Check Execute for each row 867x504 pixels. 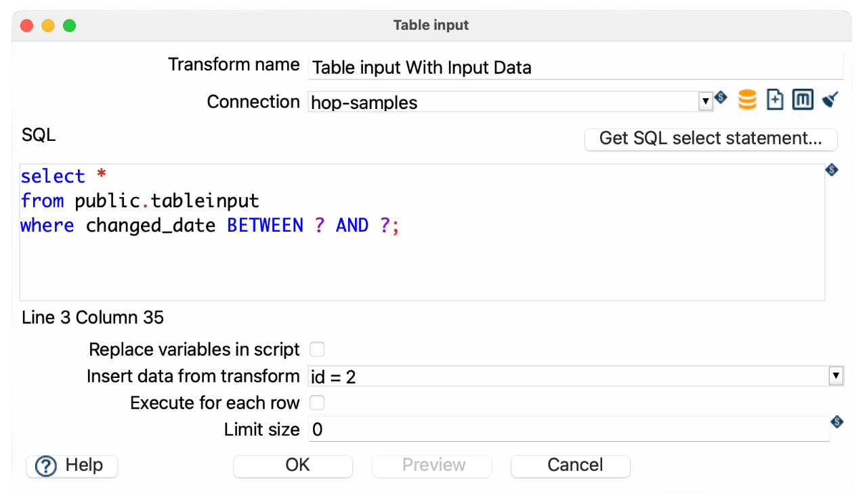click(317, 402)
